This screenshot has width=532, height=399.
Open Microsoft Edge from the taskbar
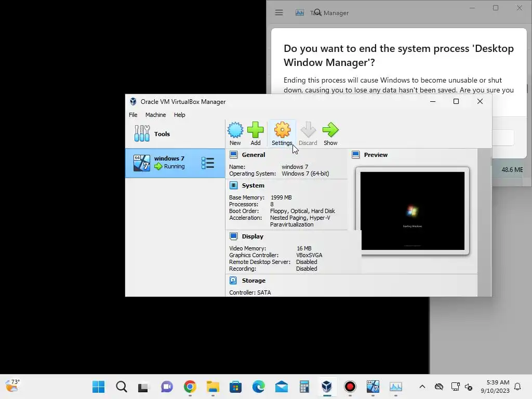click(x=259, y=387)
